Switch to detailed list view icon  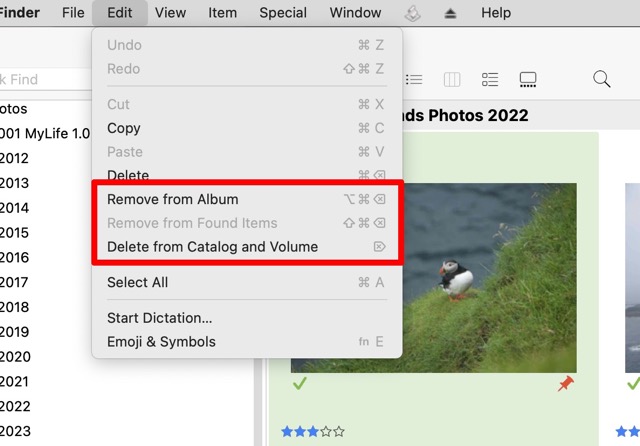(490, 79)
